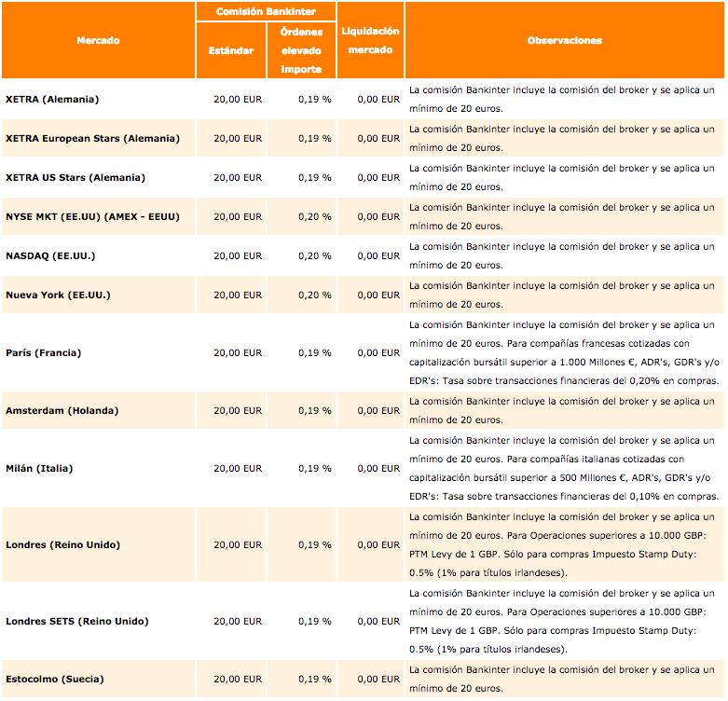728x701 pixels.
Task: Click 0,19 % in Londres (Reino Unido) row
Action: pos(315,544)
